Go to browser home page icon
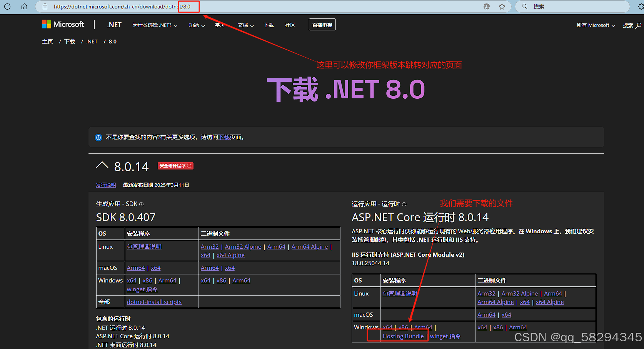This screenshot has height=349, width=644. point(24,7)
